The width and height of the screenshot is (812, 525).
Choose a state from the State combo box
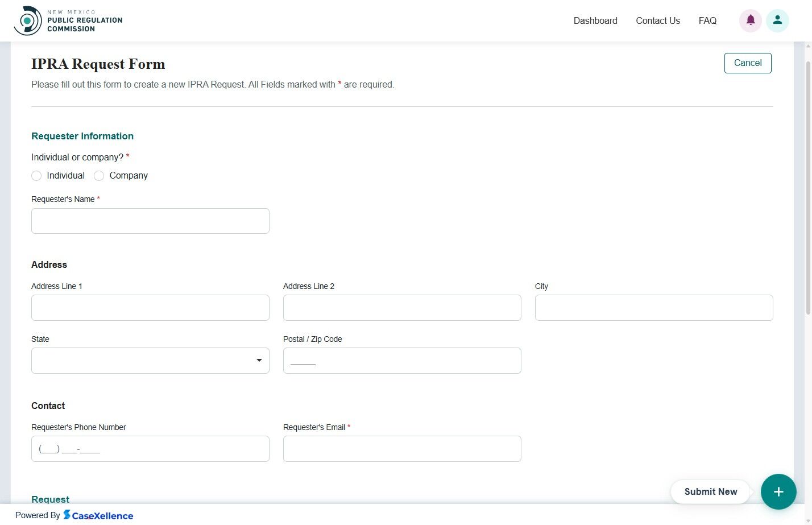[x=150, y=360]
